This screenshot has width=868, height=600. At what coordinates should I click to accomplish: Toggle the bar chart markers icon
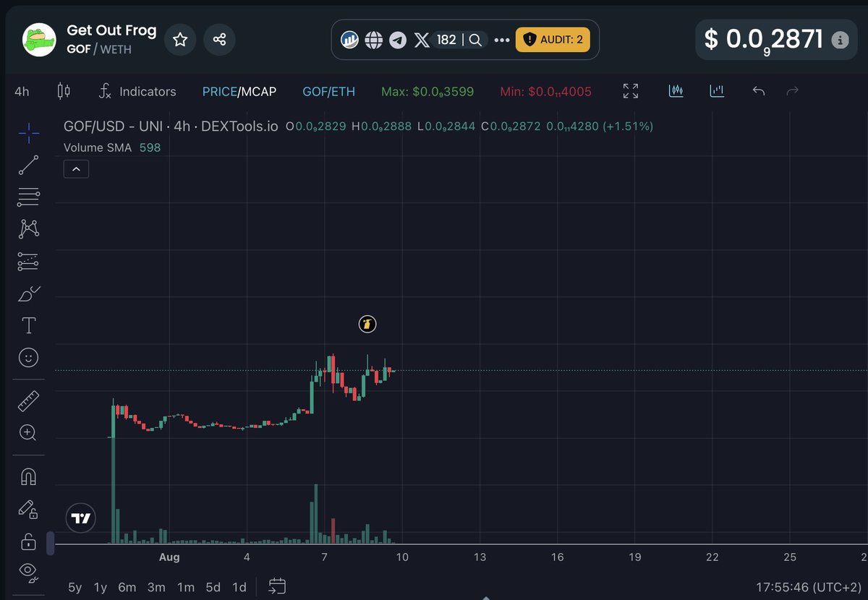pos(717,91)
